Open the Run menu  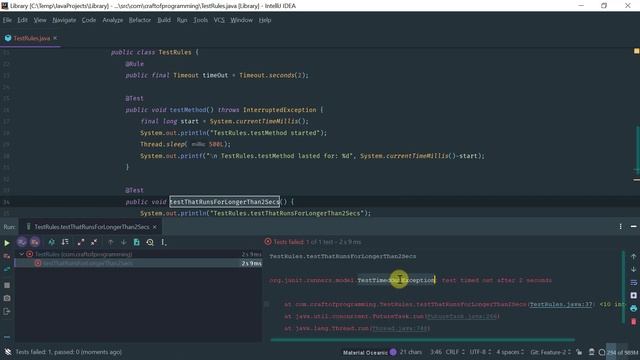182,20
